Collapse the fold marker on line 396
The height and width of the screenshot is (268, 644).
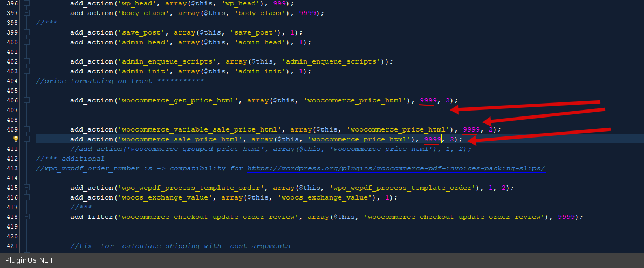(26, 3)
